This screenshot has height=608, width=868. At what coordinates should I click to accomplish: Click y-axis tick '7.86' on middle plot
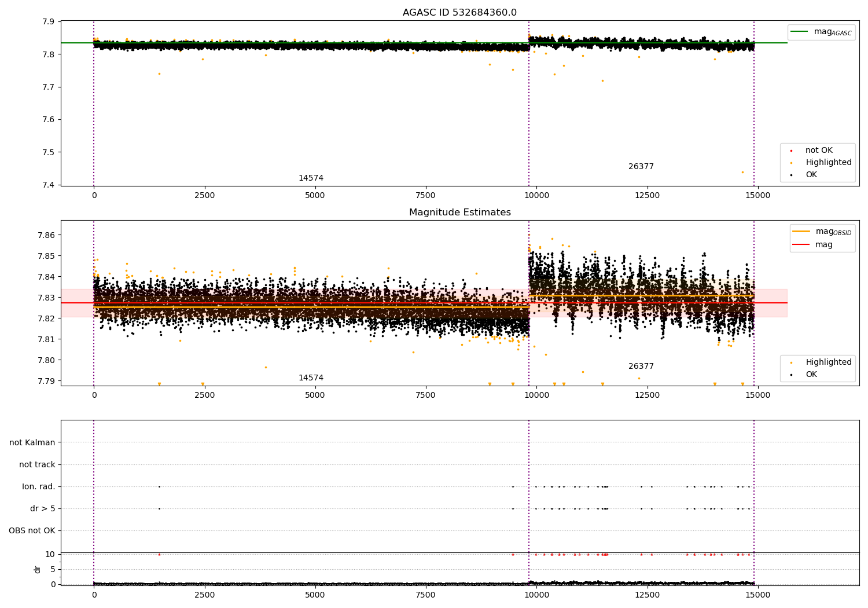point(46,236)
